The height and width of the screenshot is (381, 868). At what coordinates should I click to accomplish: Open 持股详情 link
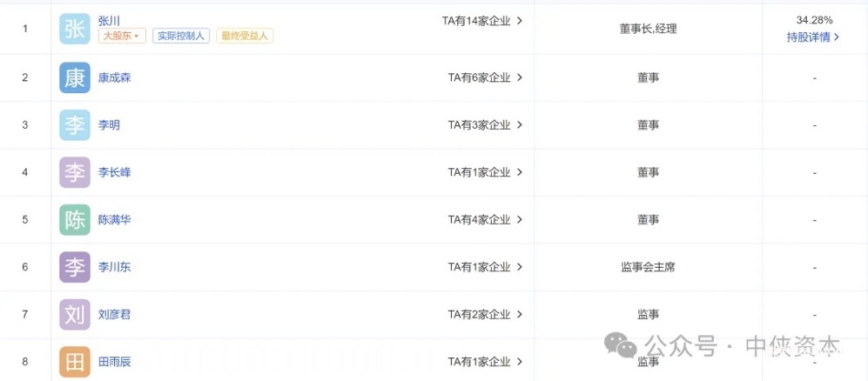(x=813, y=37)
